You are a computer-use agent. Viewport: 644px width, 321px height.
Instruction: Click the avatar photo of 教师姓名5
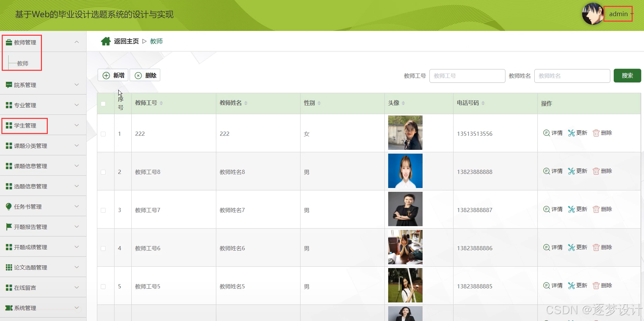(x=405, y=285)
